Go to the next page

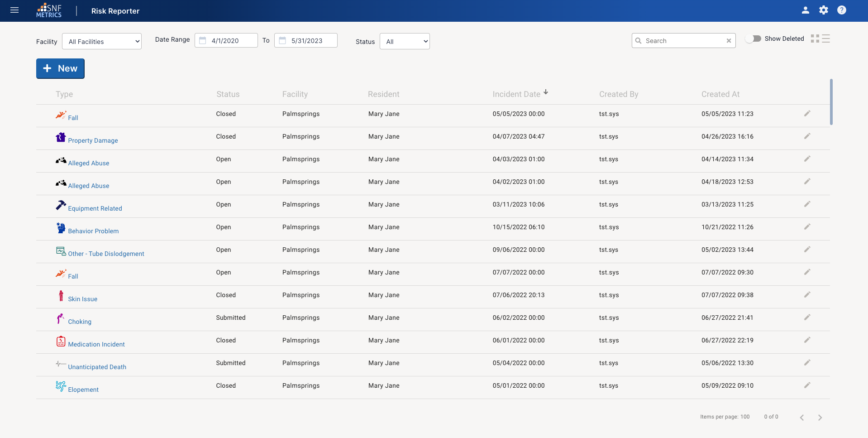click(820, 417)
